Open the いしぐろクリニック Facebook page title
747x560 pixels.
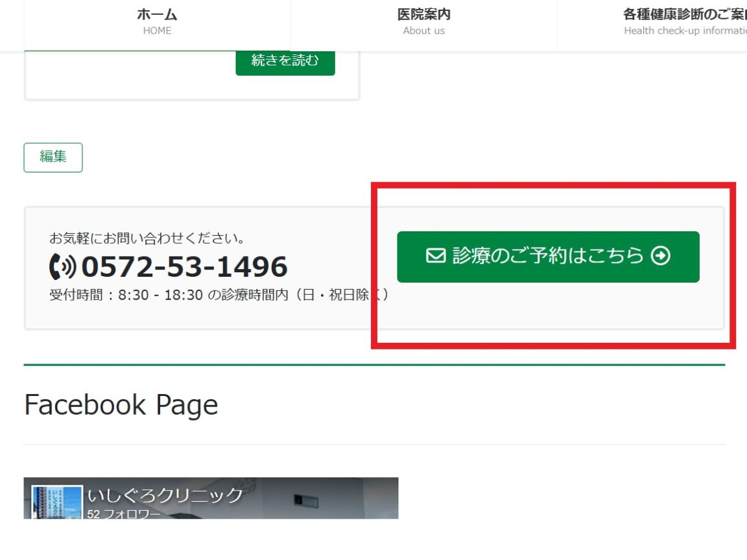pos(165,496)
